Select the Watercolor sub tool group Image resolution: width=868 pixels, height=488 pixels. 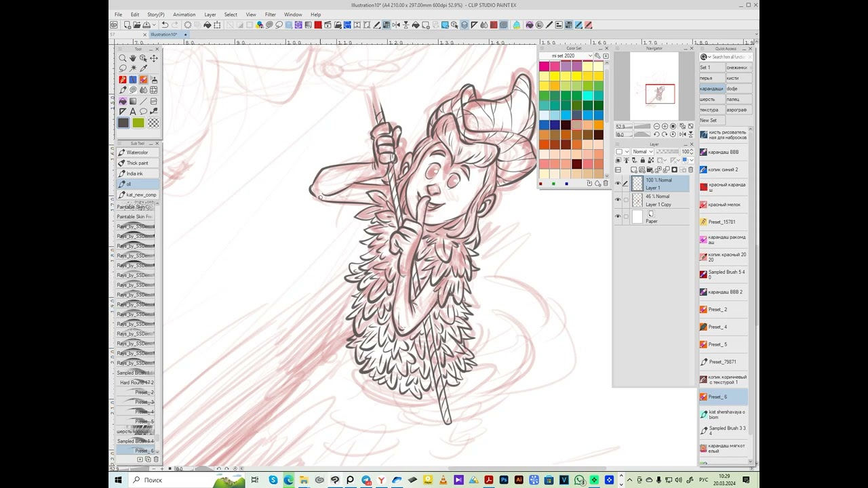[138, 152]
